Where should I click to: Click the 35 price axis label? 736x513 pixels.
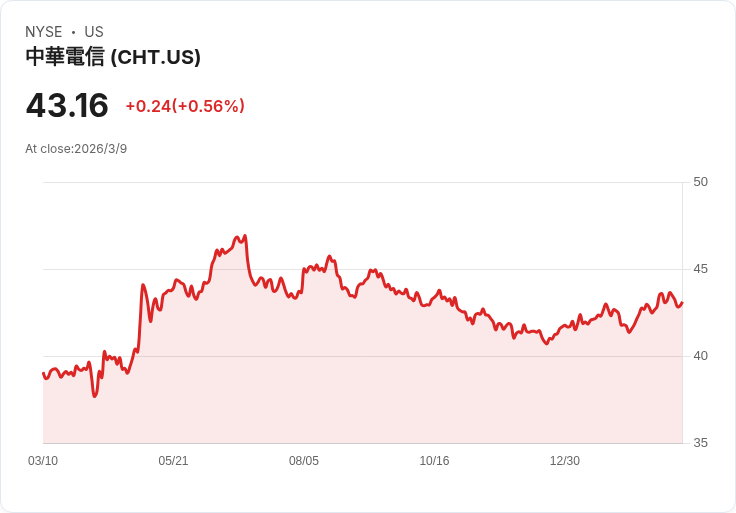coord(700,443)
